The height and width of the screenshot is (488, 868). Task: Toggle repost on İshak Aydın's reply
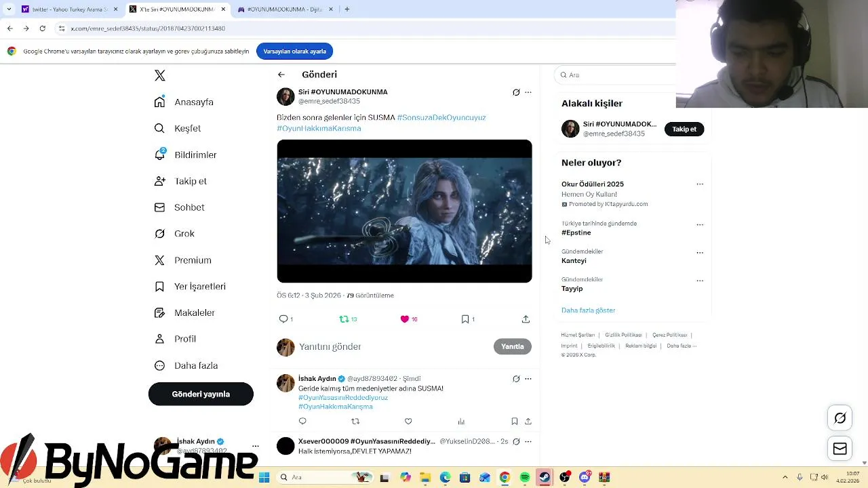[355, 421]
